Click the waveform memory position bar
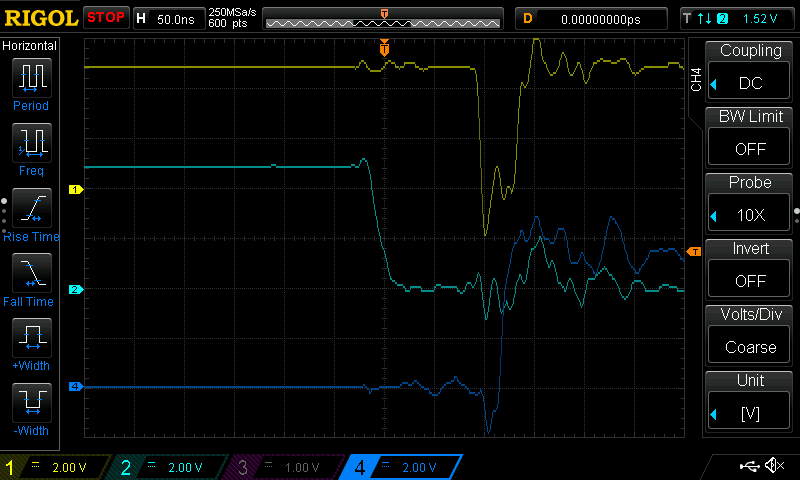Viewport: 800px width, 480px height. (384, 18)
